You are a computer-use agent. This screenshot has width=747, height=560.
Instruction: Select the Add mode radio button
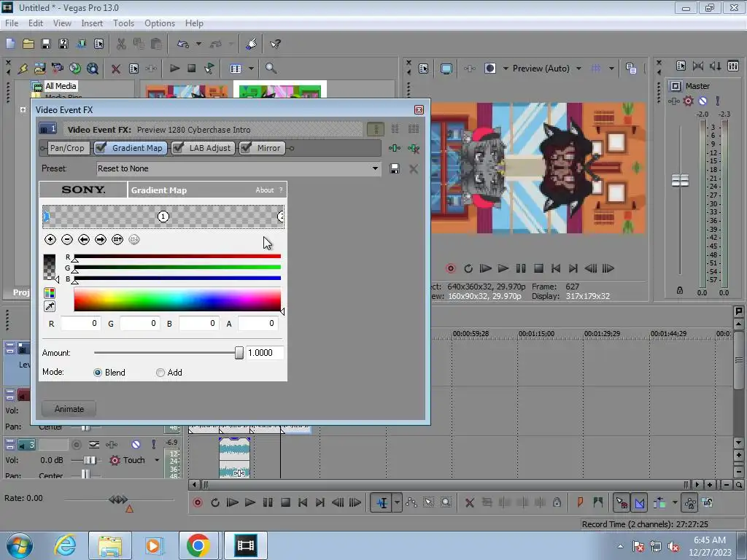[x=160, y=373]
